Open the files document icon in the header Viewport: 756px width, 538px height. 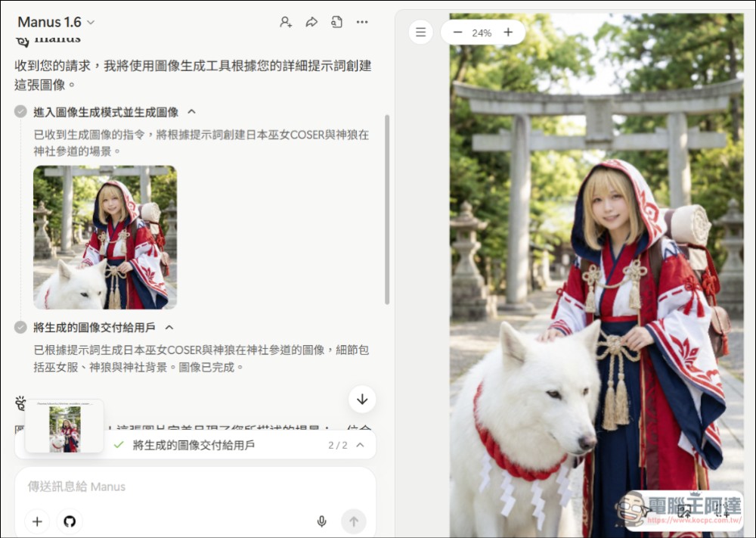pos(337,22)
